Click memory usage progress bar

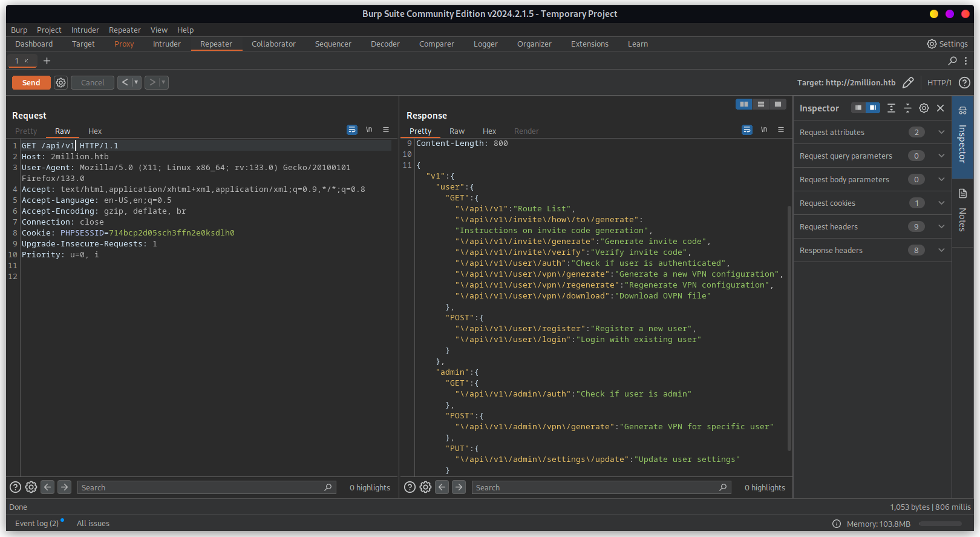[940, 524]
